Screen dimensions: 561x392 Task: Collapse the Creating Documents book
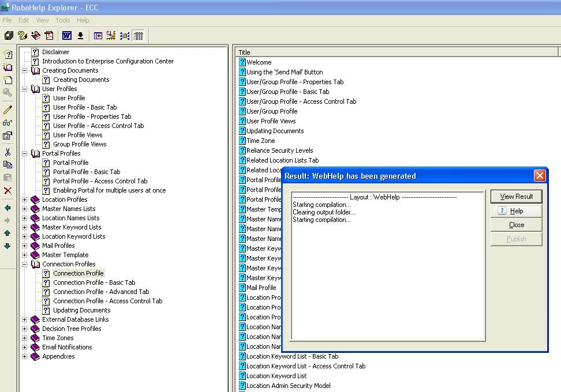click(25, 70)
